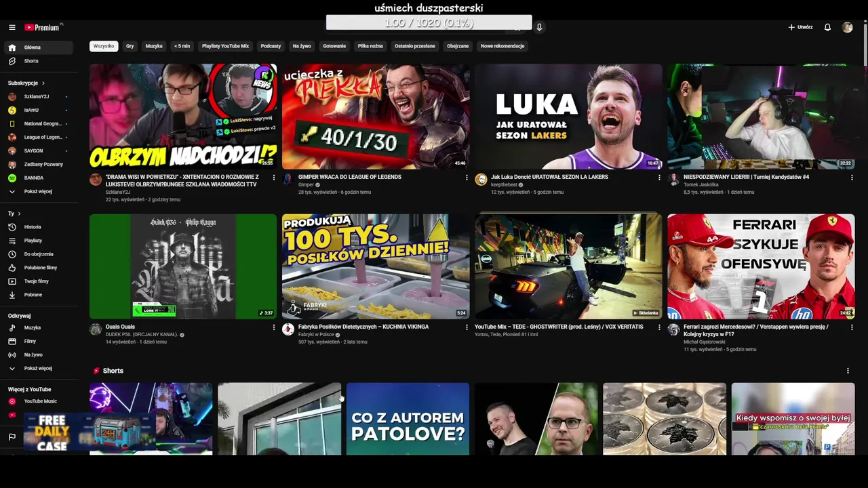Open Subskrypcje section chevron
The image size is (868, 488).
(43, 83)
